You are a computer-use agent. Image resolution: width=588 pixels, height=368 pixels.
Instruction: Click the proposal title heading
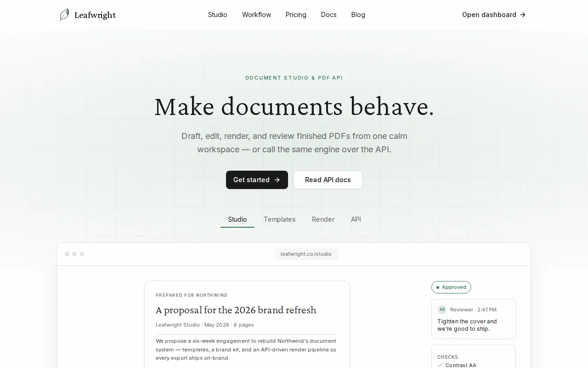coord(236,310)
